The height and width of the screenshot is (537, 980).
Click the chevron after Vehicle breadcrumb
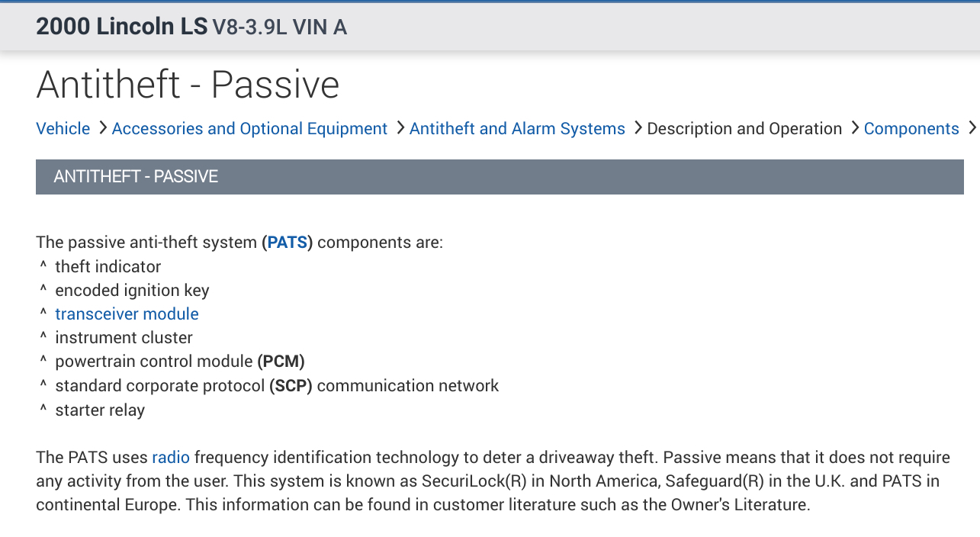point(102,128)
